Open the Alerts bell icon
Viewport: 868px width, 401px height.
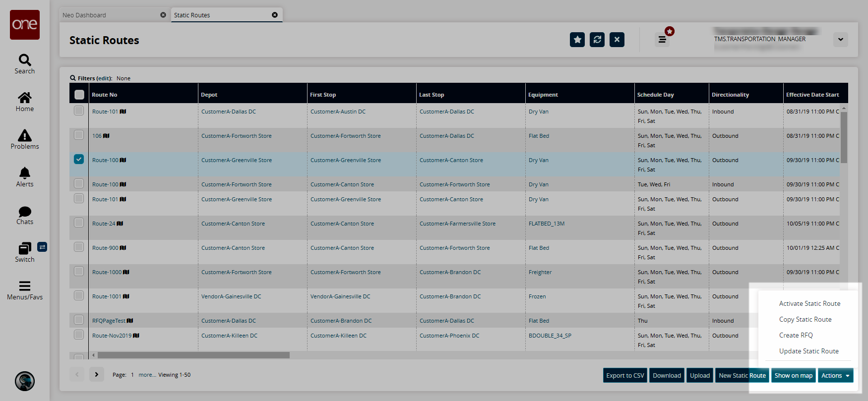coord(25,177)
